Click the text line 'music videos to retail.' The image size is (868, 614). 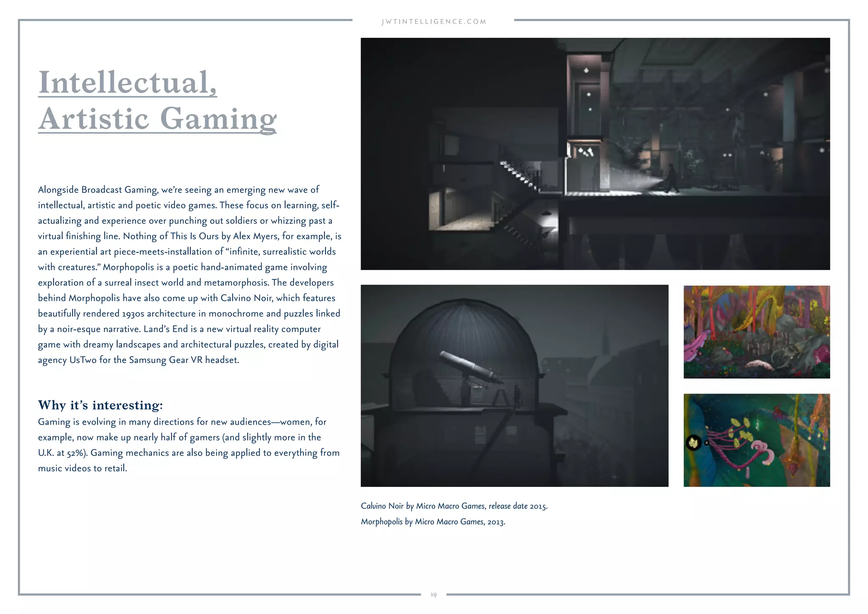coord(83,468)
